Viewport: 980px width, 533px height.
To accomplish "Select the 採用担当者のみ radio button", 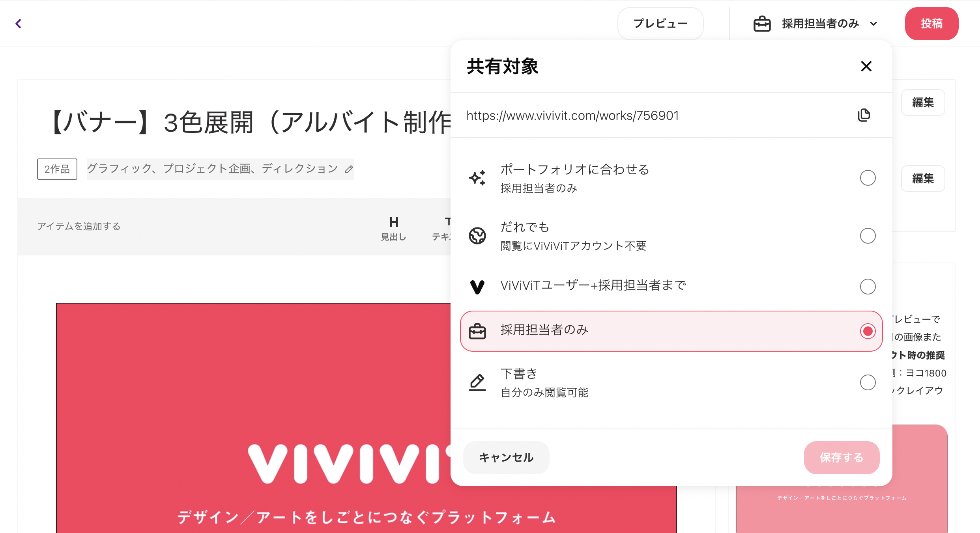I will click(x=868, y=331).
